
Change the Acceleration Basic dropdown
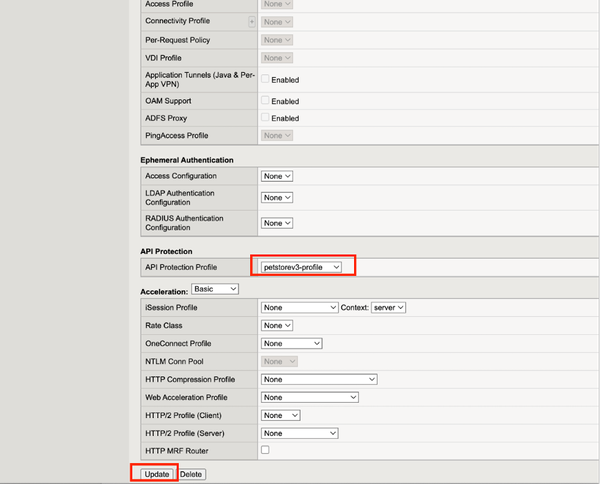click(x=215, y=289)
